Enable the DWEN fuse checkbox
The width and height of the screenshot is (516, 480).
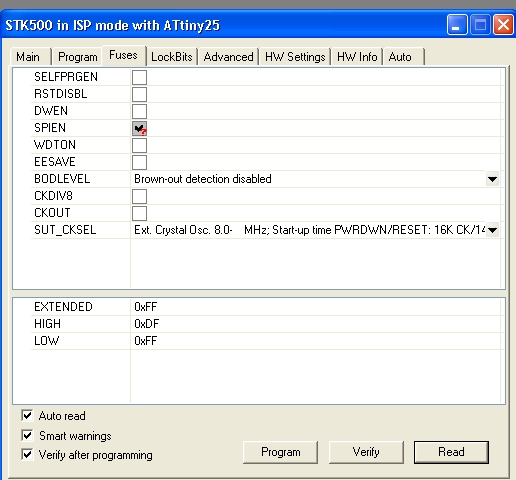tap(139, 111)
